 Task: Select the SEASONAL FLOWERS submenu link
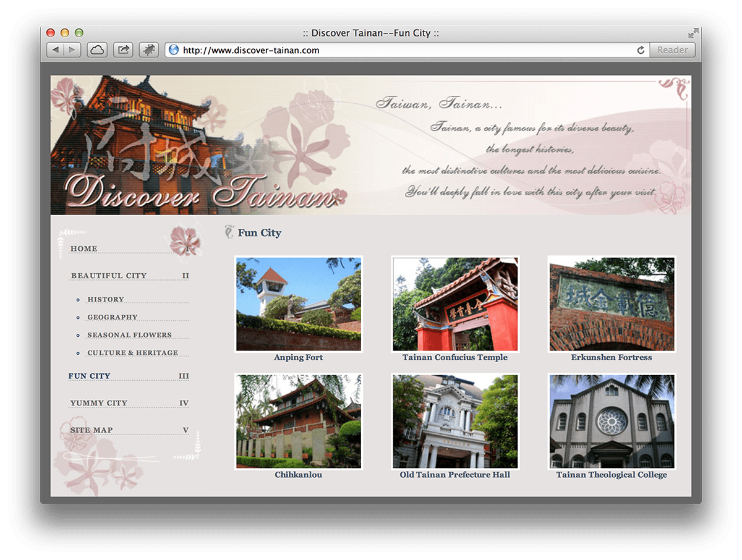pos(130,335)
